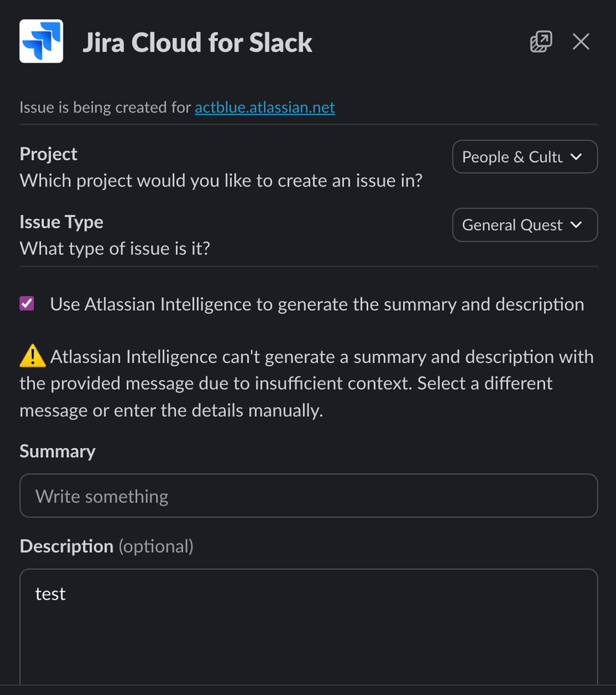Click the insufficient context warning message
Screen dimensions: 616x695
[x=306, y=383]
